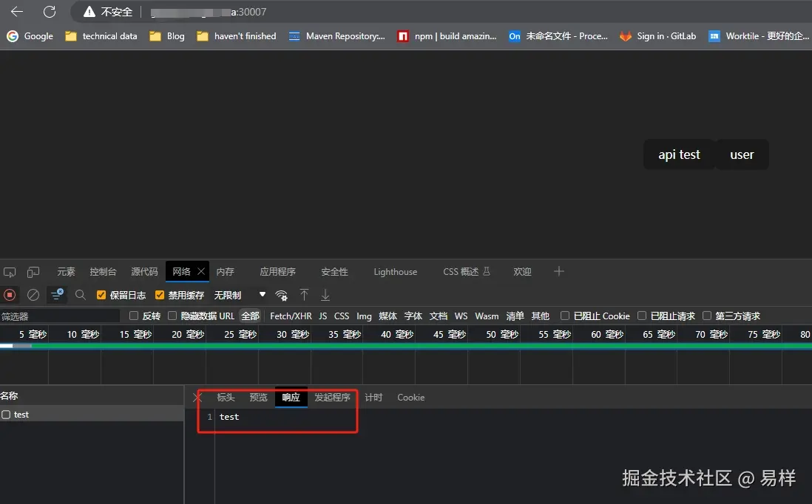Import HAR file with upload arrow icon
812x504 pixels.
(304, 295)
